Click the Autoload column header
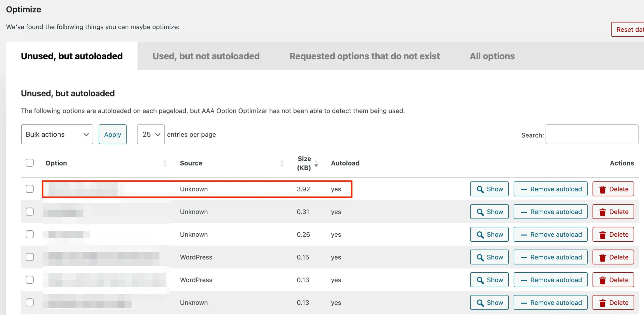This screenshot has width=644, height=315. pos(345,163)
